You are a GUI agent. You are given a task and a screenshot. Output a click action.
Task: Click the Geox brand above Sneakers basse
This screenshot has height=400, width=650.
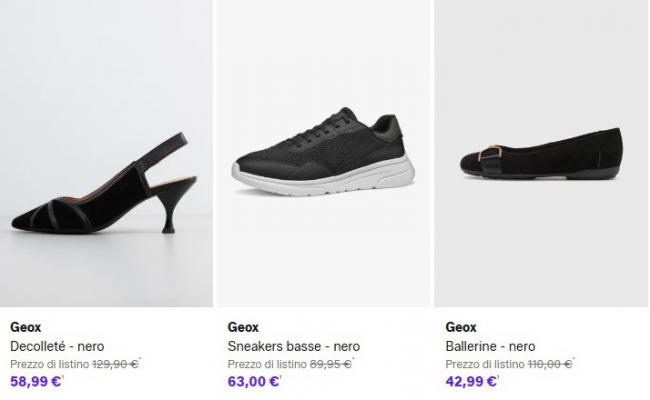(243, 327)
